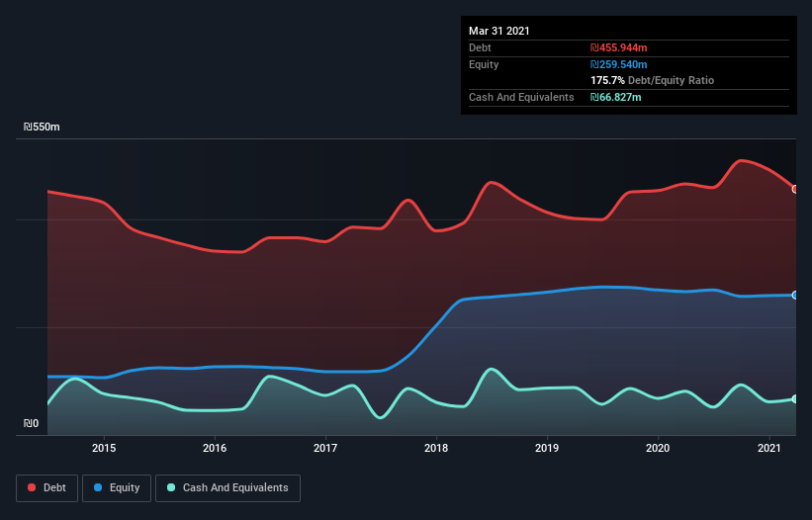This screenshot has height=520, width=812.
Task: Click the blue Equity legend dot
Action: click(98, 487)
